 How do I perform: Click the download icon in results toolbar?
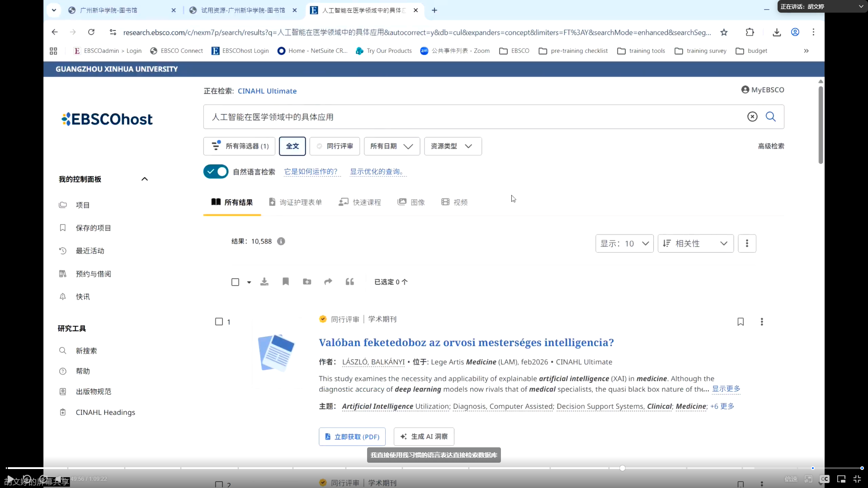(264, 282)
